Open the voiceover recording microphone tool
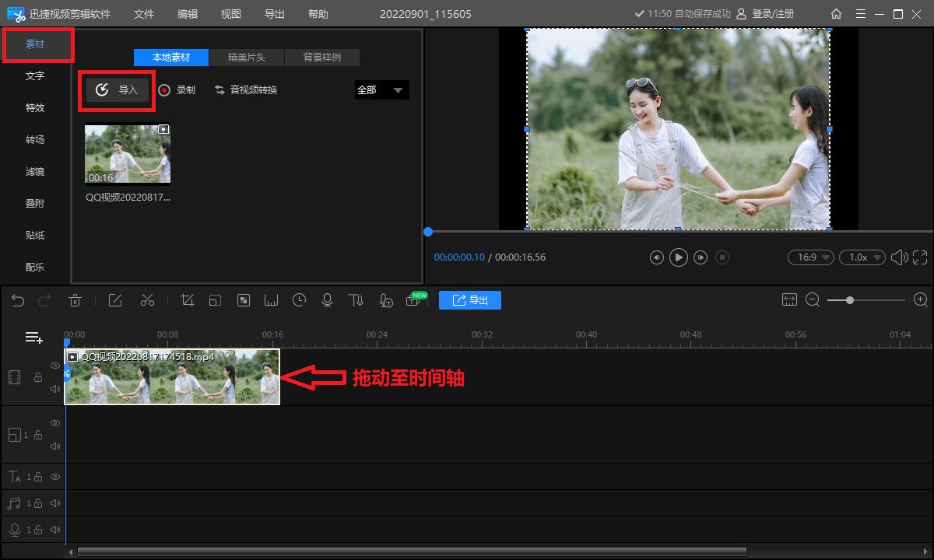The image size is (934, 560). coord(327,300)
